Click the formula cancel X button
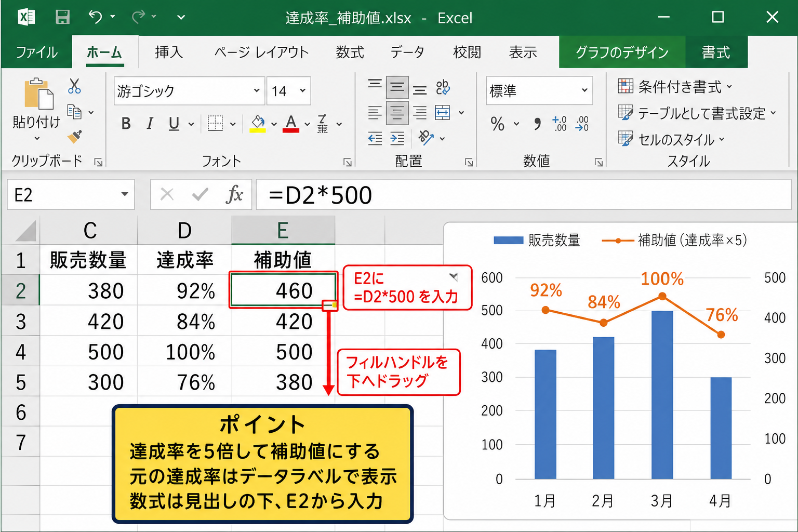798x532 pixels. click(x=167, y=194)
